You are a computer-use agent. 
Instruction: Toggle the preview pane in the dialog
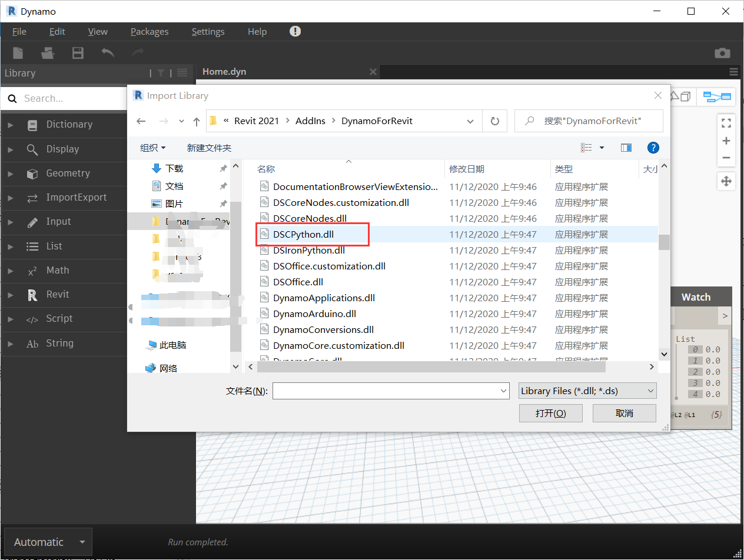pos(626,147)
